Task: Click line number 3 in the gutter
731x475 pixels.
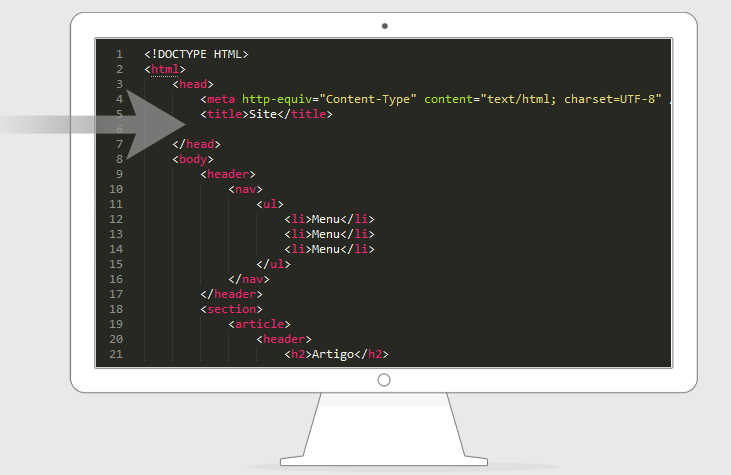Action: (119, 84)
